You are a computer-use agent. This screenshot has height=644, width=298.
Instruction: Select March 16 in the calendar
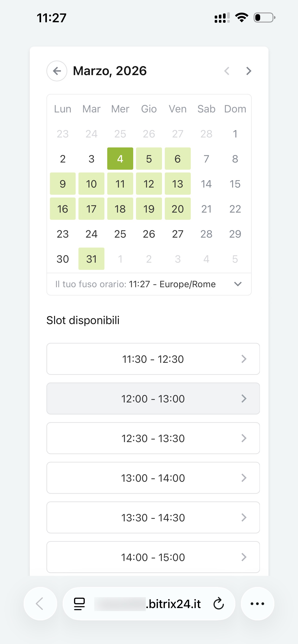(x=63, y=209)
